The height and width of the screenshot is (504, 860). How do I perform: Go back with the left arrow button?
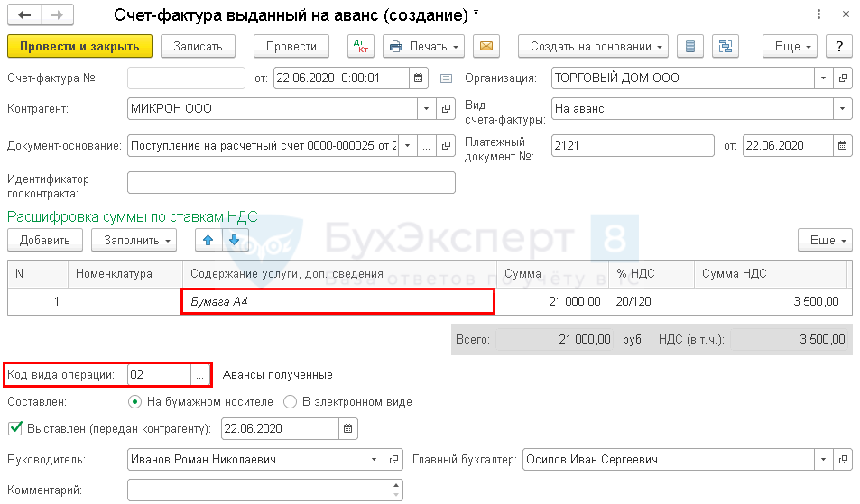click(x=24, y=14)
